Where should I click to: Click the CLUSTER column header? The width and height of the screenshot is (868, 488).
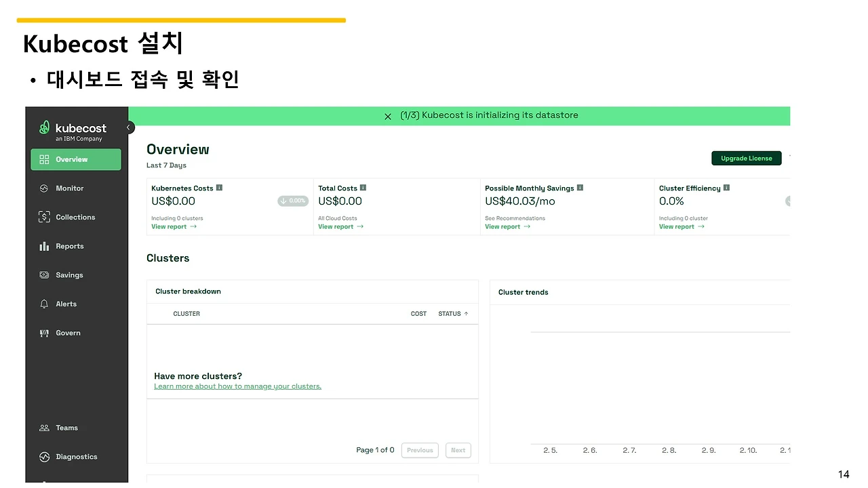point(186,314)
